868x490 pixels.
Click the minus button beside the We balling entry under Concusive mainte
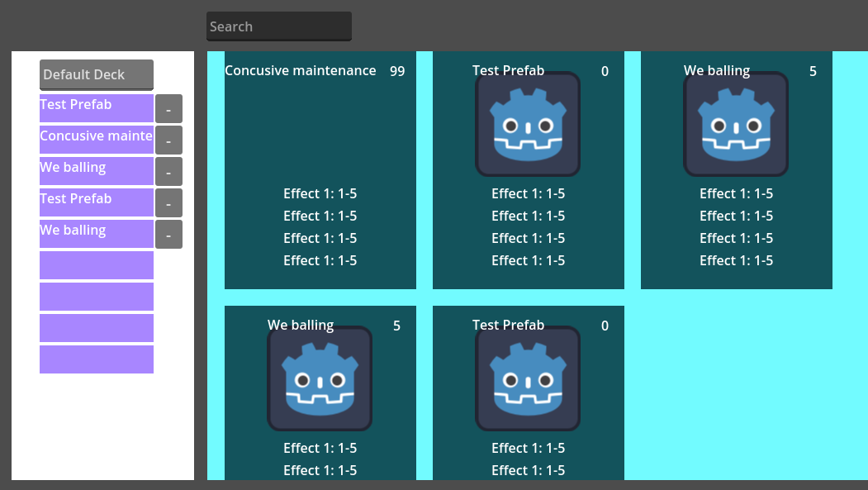tap(168, 172)
